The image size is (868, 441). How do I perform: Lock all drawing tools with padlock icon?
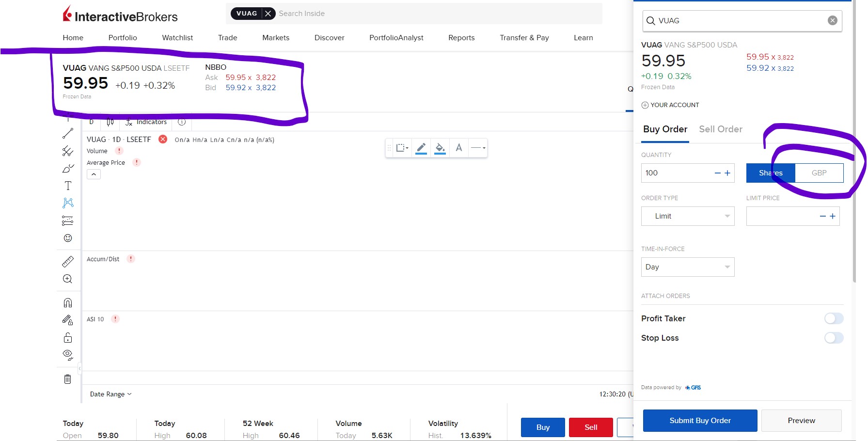point(68,338)
